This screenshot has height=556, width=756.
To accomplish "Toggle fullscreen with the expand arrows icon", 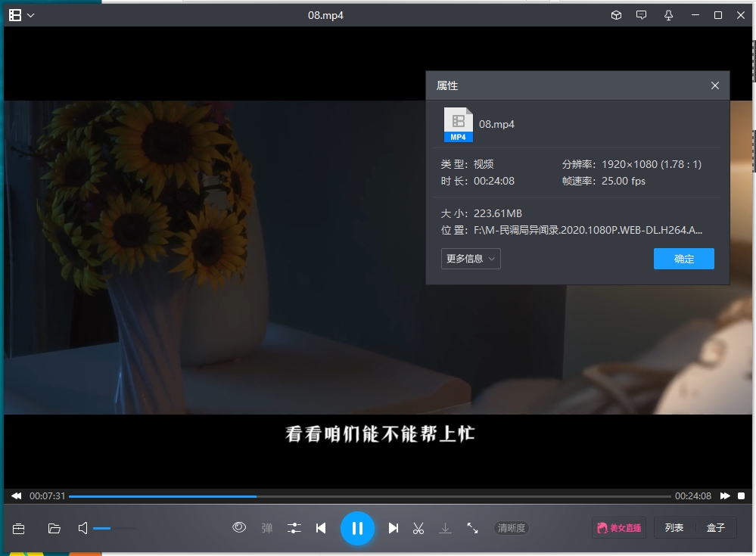I will [x=472, y=528].
